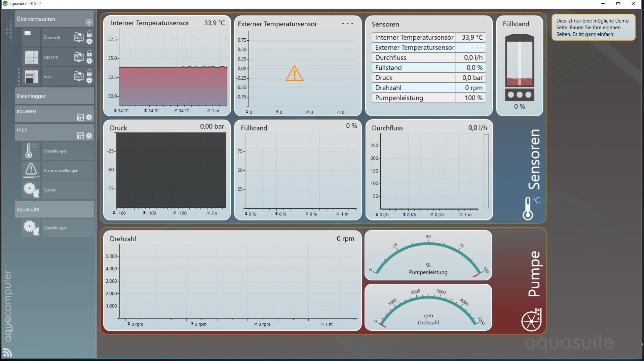This screenshot has height=361, width=644.
Task: Click the save icon in the aquaero device header
Action: 80,117
